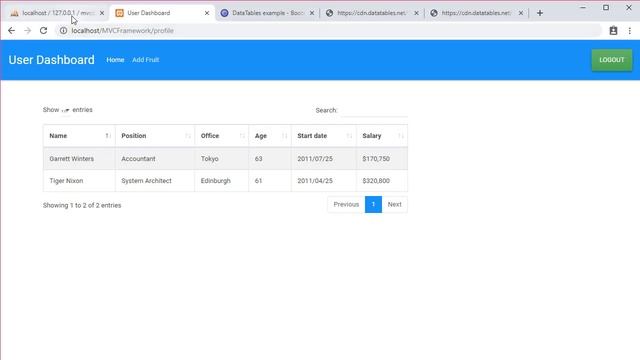
Task: Close the User Dashboard tab
Action: point(207,13)
